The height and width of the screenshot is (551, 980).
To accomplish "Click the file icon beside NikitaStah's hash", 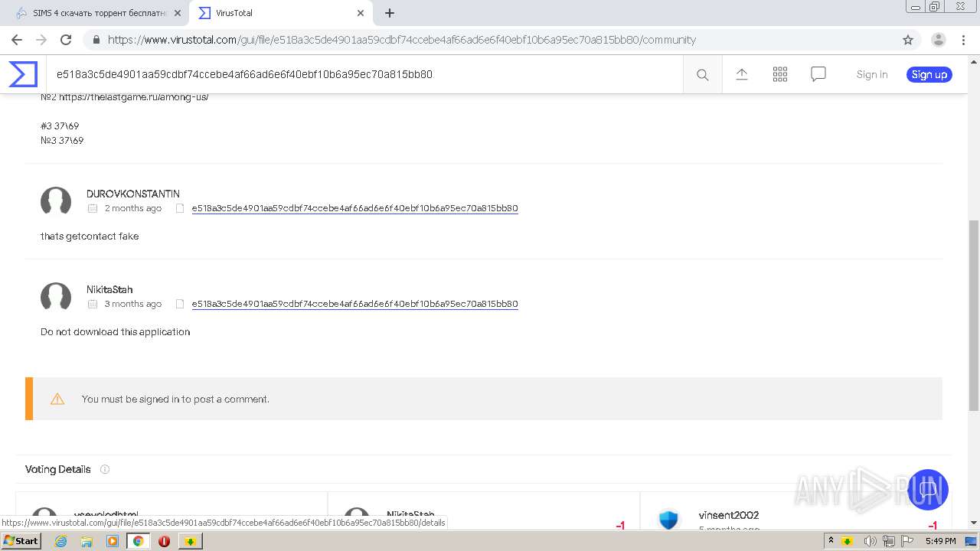I will tap(180, 304).
